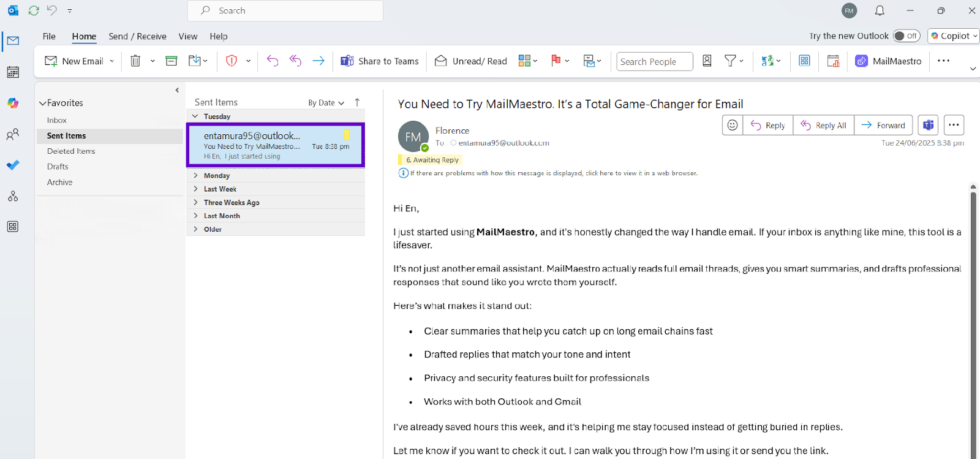The image size is (980, 459).
Task: Click the Report shield icon
Action: [x=232, y=61]
